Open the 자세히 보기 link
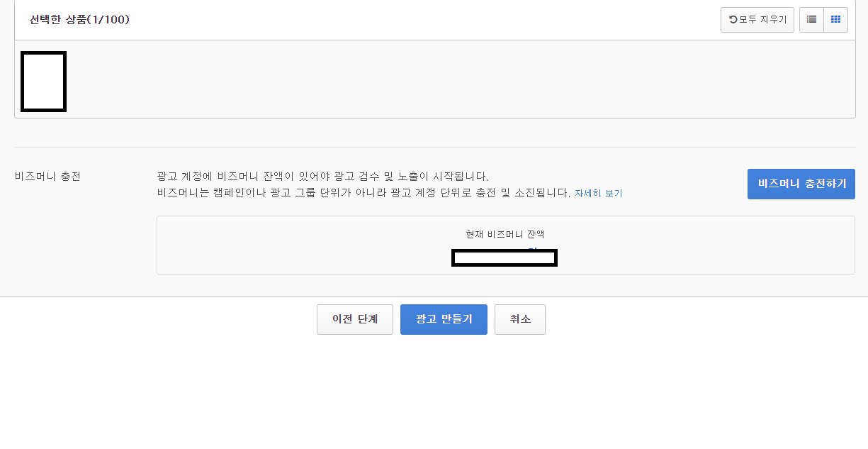 coord(598,193)
